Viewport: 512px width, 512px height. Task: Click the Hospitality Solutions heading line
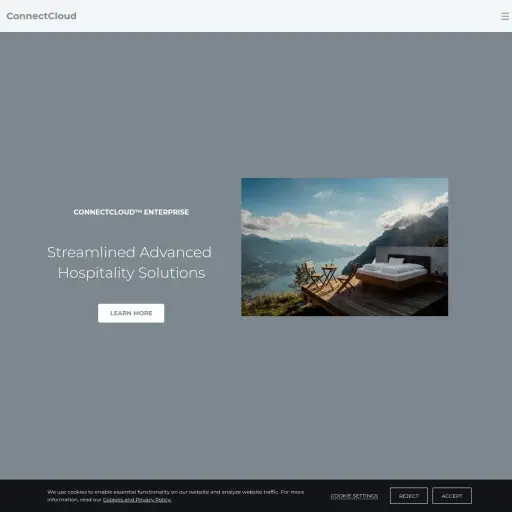pos(131,273)
